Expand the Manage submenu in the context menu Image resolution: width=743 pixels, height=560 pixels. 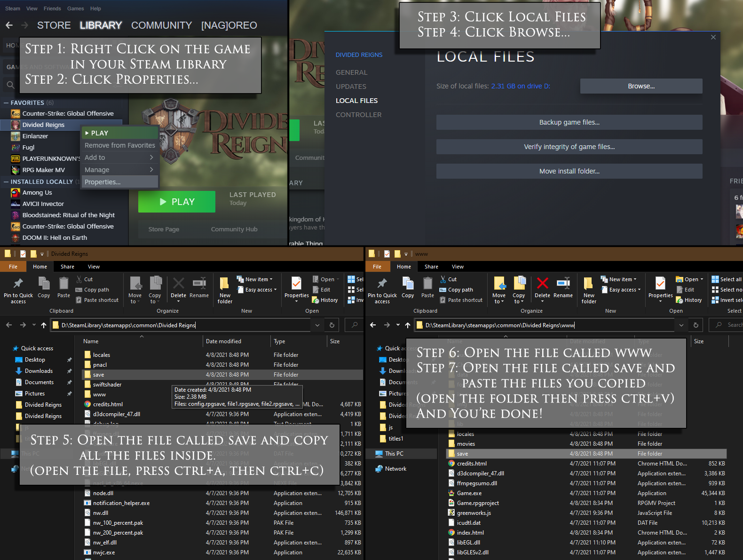(119, 170)
